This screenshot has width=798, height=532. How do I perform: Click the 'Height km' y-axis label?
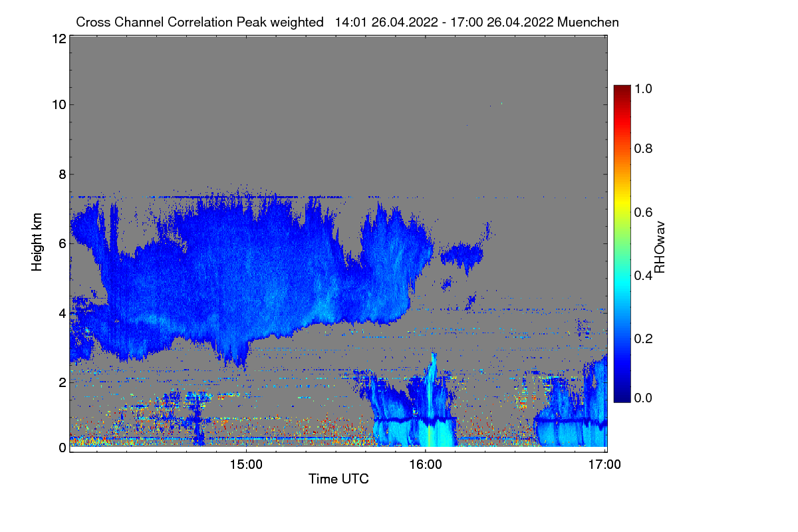click(x=37, y=241)
